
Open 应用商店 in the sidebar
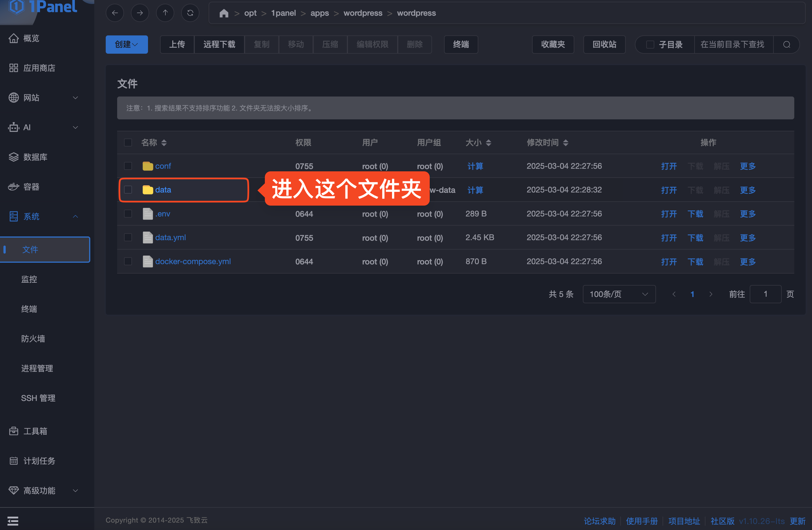click(39, 68)
